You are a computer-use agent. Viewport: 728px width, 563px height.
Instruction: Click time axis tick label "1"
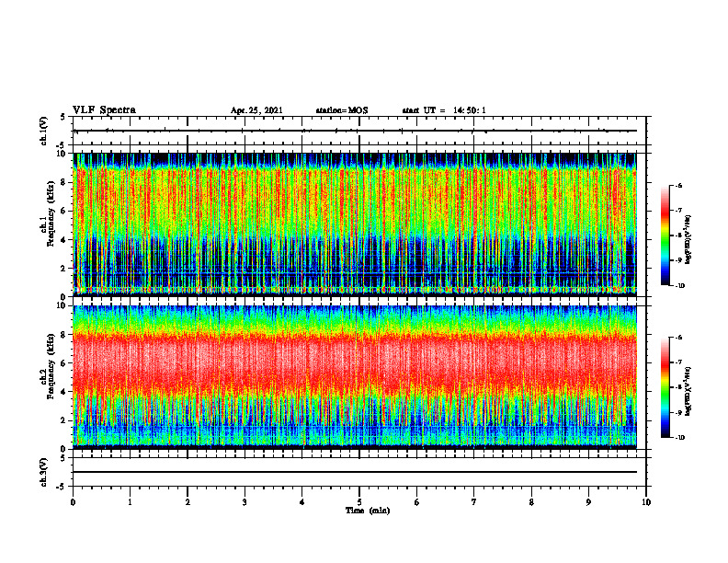tap(130, 502)
